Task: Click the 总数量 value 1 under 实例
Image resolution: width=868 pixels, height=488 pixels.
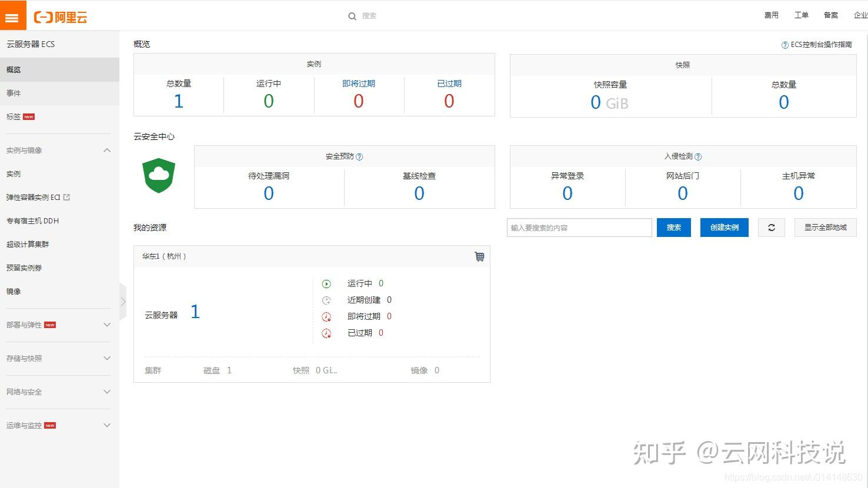Action: [x=179, y=101]
